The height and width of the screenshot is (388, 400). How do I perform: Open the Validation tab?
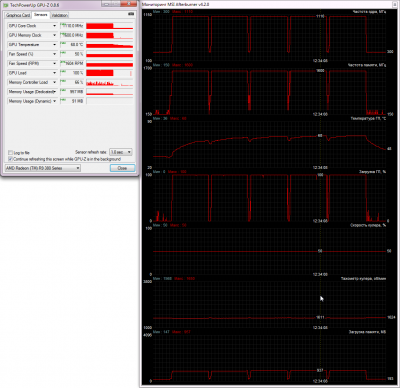tap(60, 15)
